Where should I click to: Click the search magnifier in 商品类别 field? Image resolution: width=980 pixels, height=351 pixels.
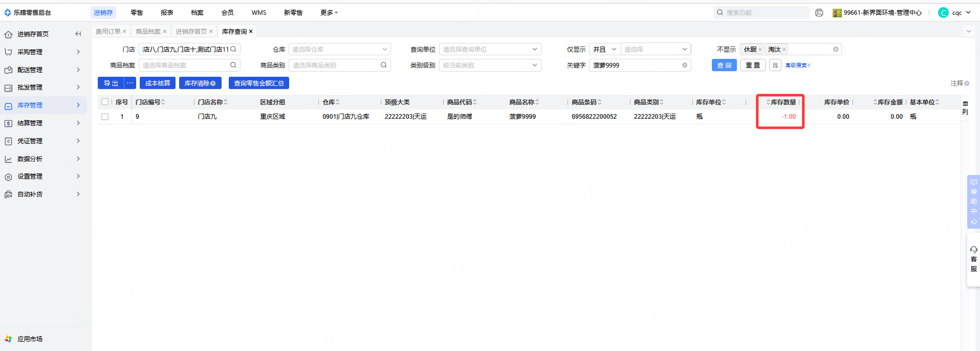(x=384, y=65)
